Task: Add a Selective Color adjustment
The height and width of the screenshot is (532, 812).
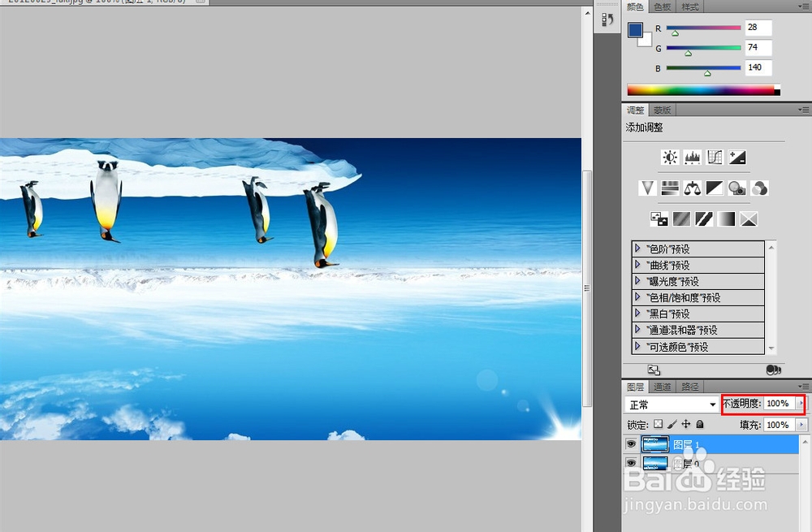Action: (749, 219)
